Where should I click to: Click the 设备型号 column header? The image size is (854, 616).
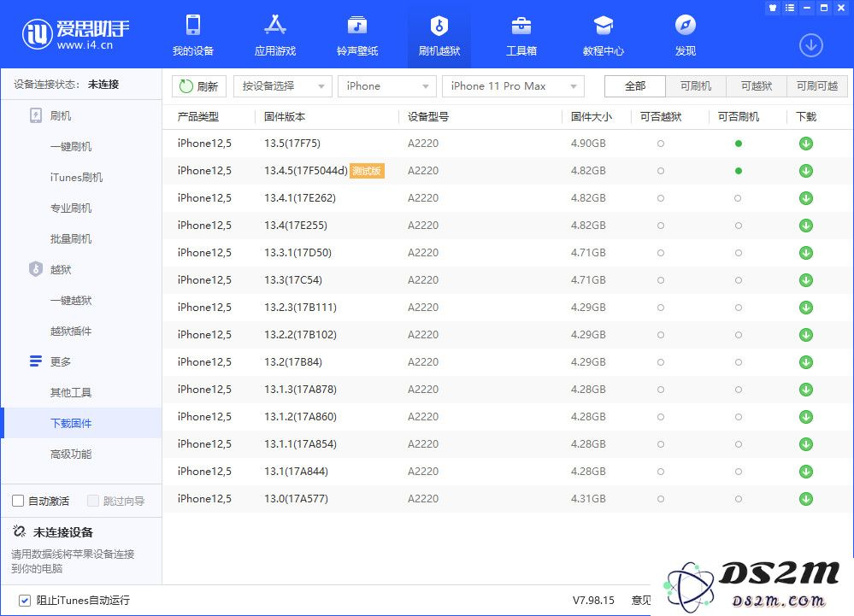pos(428,116)
